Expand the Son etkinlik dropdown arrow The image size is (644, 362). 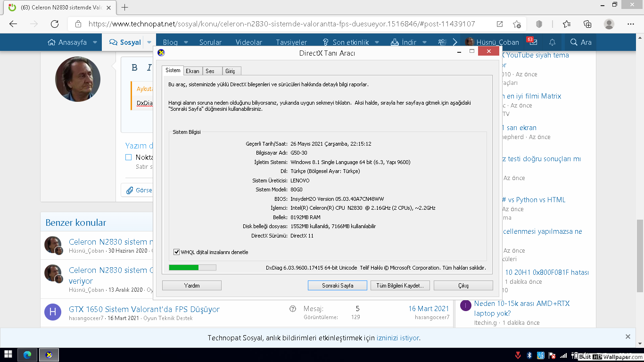(x=377, y=42)
